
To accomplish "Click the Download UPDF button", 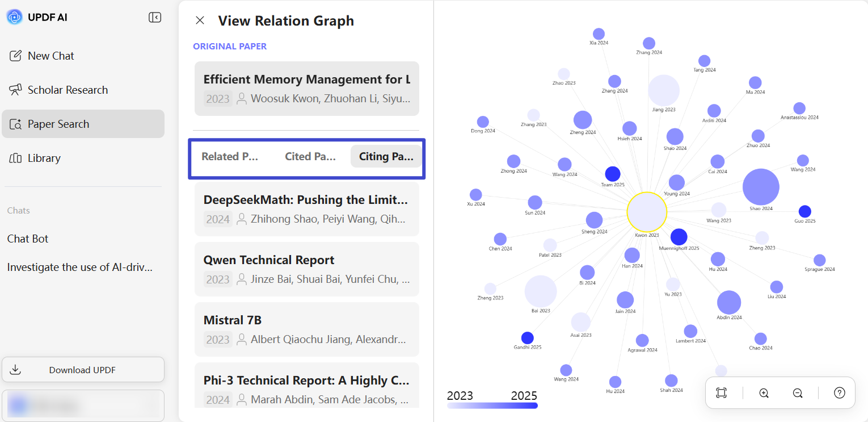I will [x=83, y=370].
